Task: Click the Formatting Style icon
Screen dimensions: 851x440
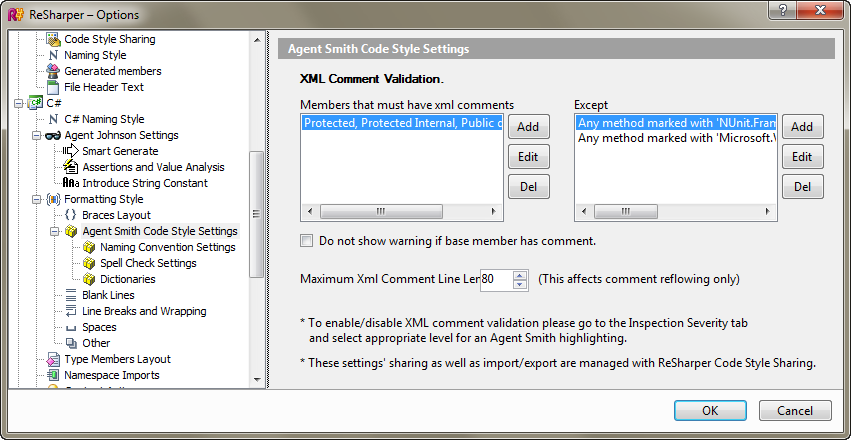Action: pyautogui.click(x=53, y=199)
